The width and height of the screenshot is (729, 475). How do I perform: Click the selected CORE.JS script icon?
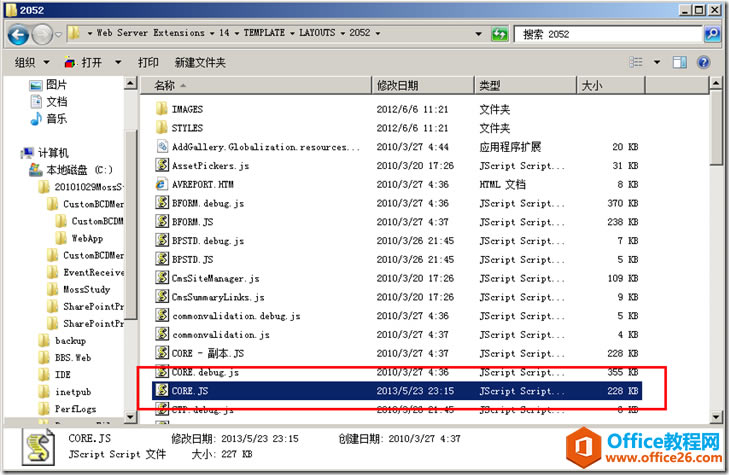point(161,390)
